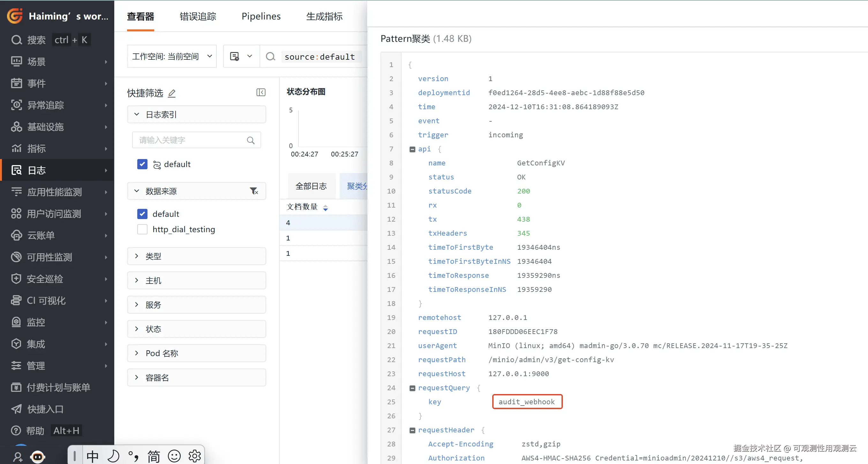Click the search magnifier in keyword box
The image size is (868, 464).
[250, 140]
